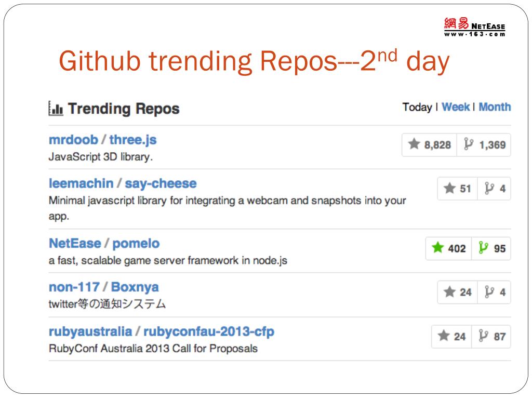Open the say-cheese repository link

[161, 183]
